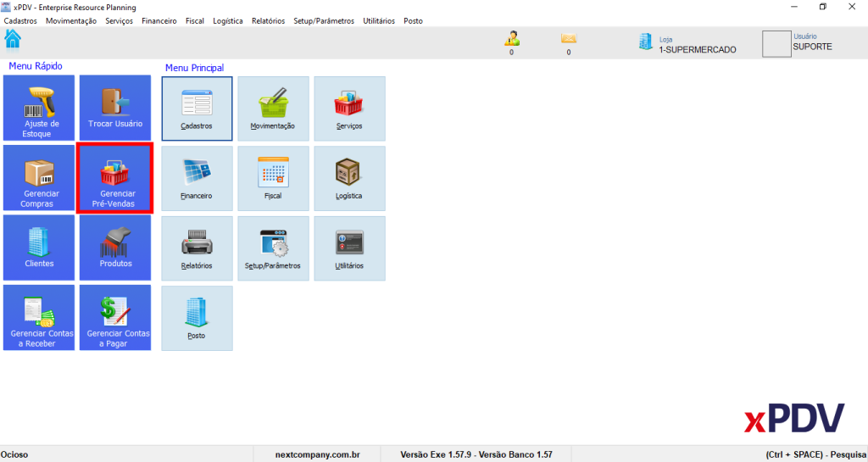The width and height of the screenshot is (868, 462).
Task: Open the Ajuste de Estoque quick tile
Action: [39, 108]
